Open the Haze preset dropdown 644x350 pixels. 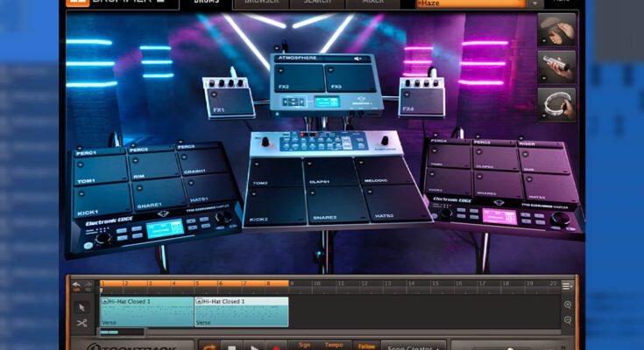point(535,3)
